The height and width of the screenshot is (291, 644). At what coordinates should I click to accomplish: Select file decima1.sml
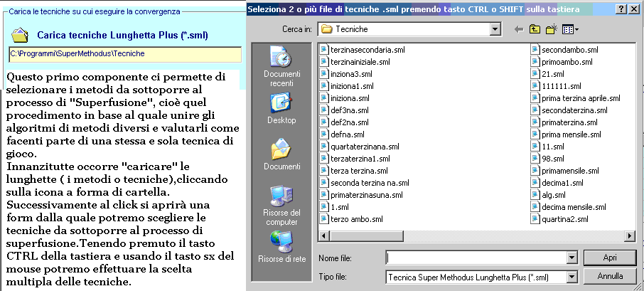557,182
